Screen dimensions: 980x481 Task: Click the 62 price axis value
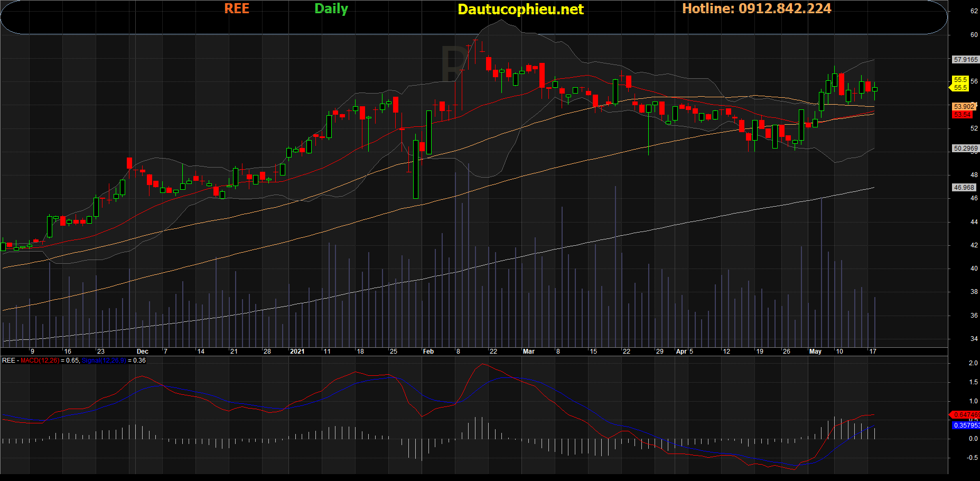[974, 11]
